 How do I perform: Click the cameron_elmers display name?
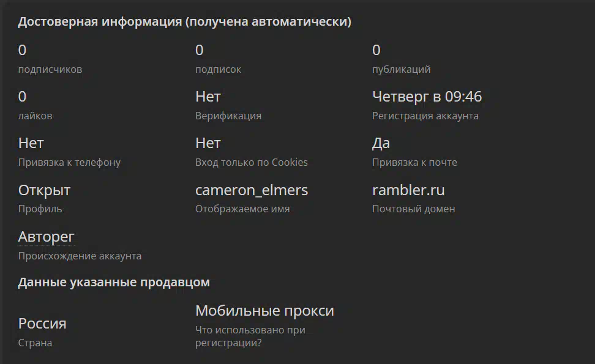tap(251, 190)
